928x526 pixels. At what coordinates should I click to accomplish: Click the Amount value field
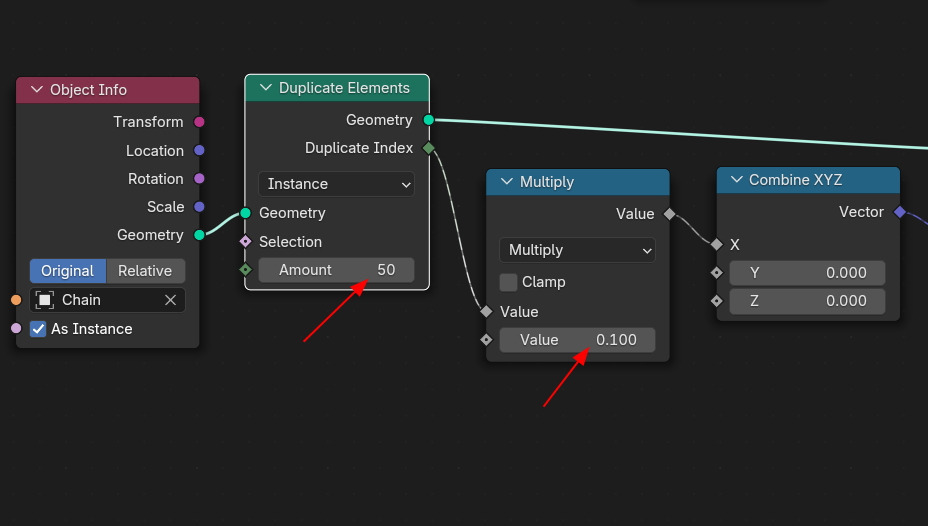coord(336,270)
